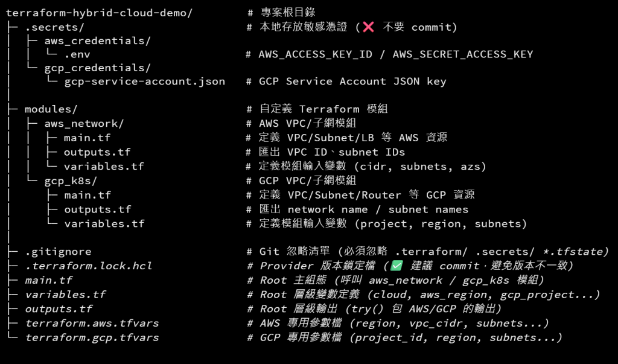618x364 pixels.
Task: Collapse the modules folder
Action: [51, 109]
